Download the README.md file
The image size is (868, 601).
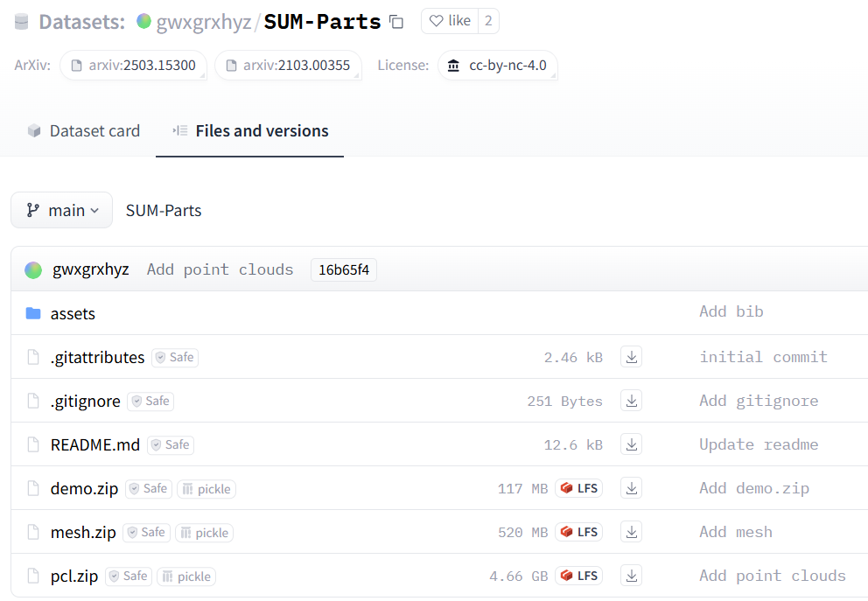(x=631, y=444)
